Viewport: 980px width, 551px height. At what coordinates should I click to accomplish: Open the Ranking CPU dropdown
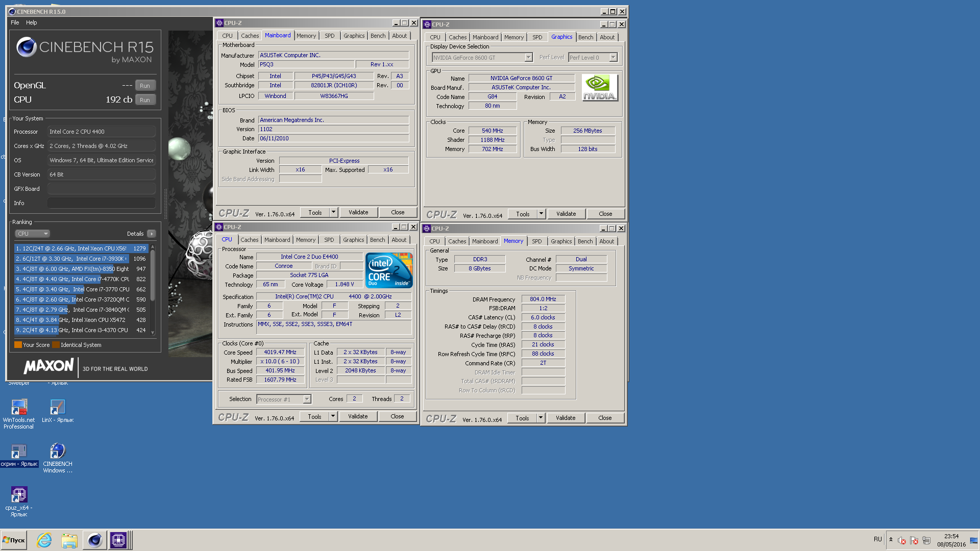(32, 234)
